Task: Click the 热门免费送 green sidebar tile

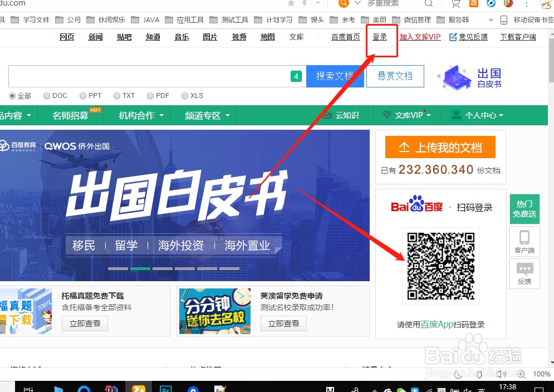Action: [x=524, y=209]
